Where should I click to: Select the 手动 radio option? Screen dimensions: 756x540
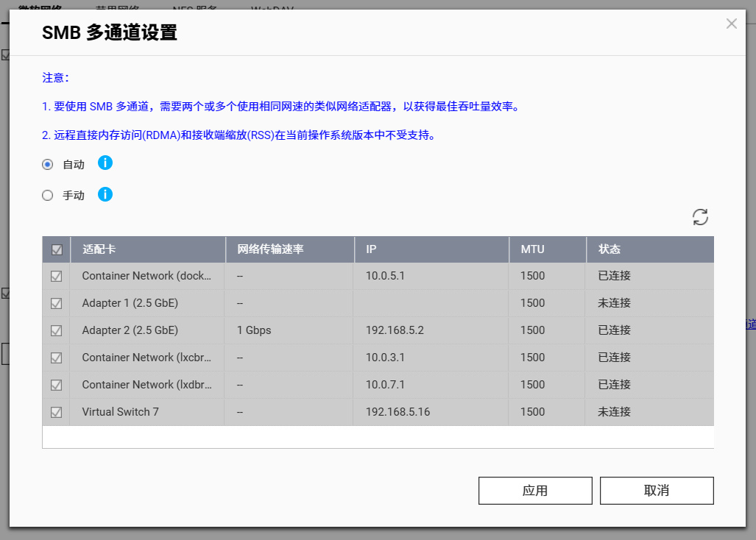(x=47, y=195)
